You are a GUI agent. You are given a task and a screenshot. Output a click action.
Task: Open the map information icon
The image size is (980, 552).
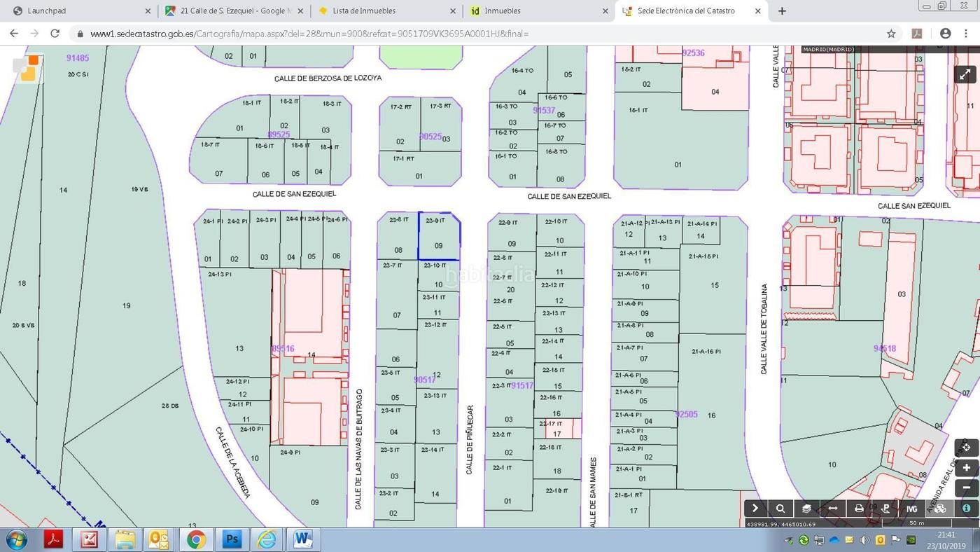click(966, 509)
